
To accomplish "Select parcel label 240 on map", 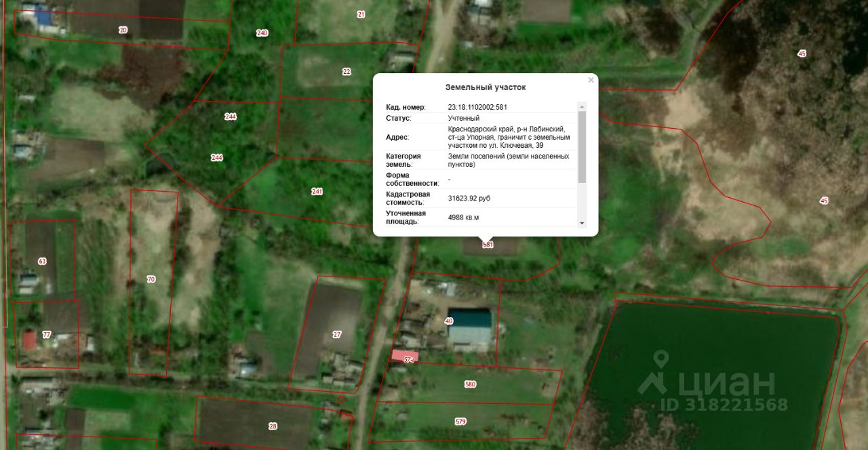I will pos(262,33).
